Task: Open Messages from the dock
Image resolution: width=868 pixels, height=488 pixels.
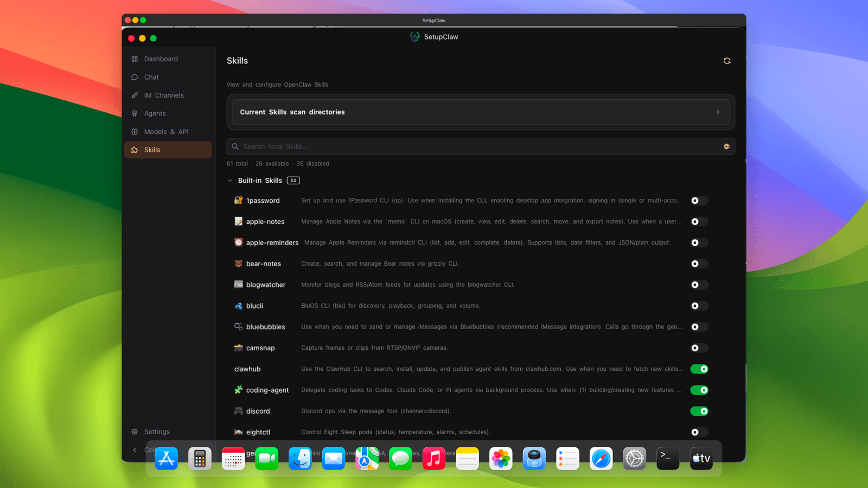Action: click(x=400, y=459)
